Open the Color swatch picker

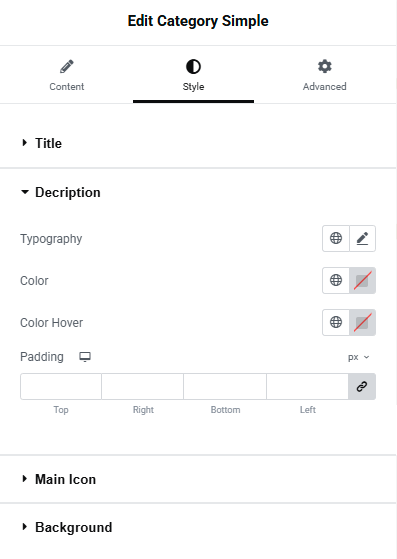click(x=362, y=280)
